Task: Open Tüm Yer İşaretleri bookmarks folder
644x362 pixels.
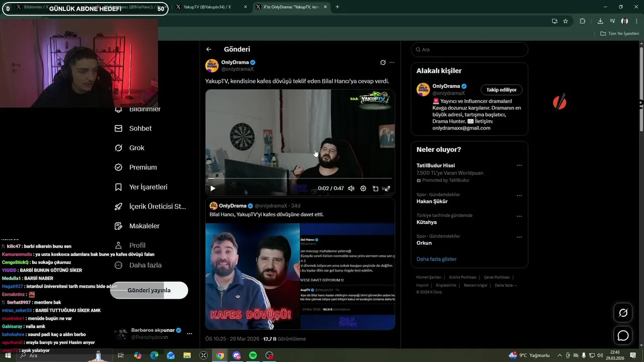Action: pos(620,34)
